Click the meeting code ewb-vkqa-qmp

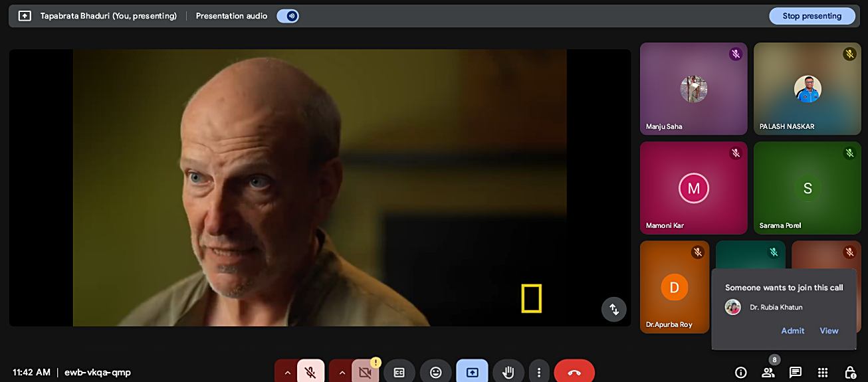pyautogui.click(x=98, y=373)
